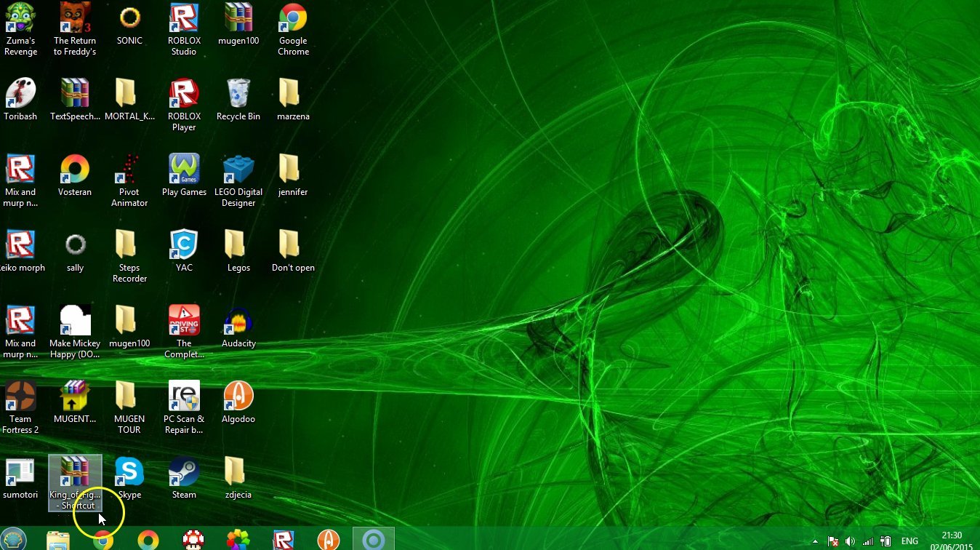The image size is (980, 550).
Task: Select the PC Scan & Repair shortcut
Action: [184, 407]
